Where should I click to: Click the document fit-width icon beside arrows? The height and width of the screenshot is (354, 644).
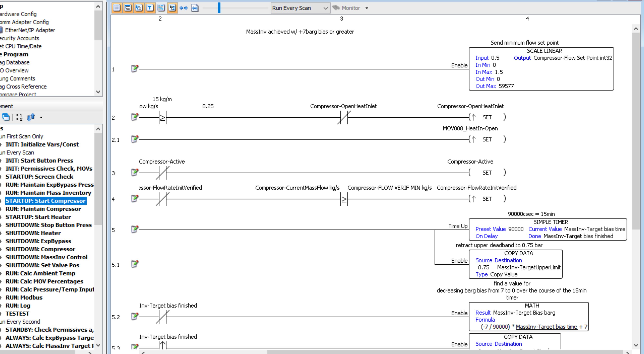point(195,8)
